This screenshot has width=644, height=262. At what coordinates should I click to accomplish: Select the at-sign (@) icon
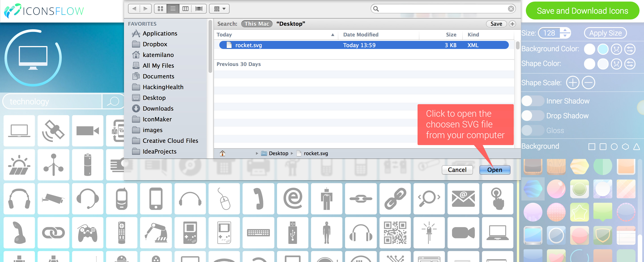click(x=292, y=199)
